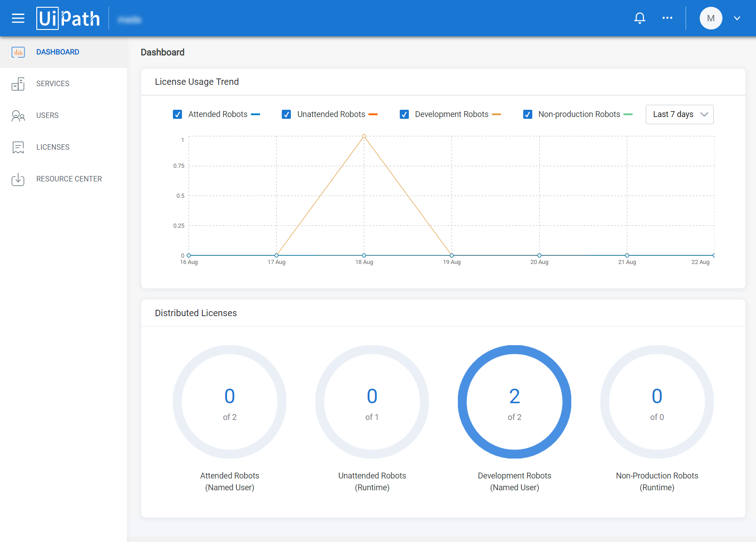756x542 pixels.
Task: Click the Users sidebar icon
Action: (x=18, y=116)
